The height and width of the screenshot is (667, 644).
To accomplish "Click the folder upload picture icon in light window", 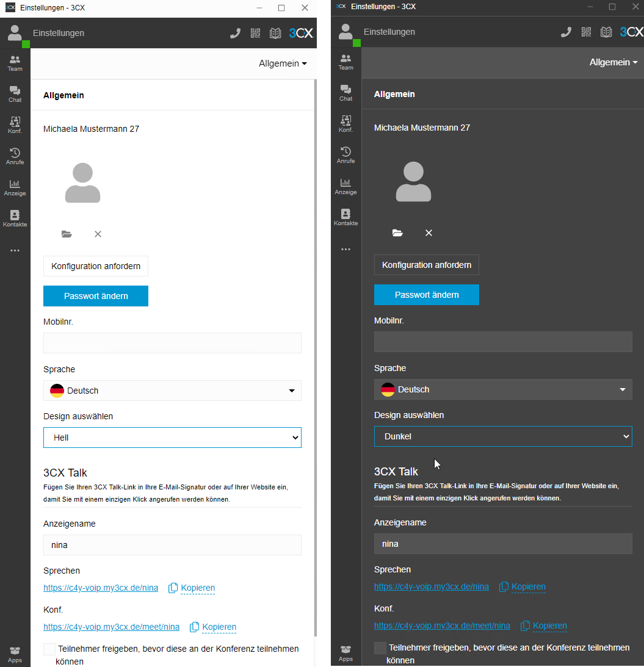I will (x=67, y=234).
